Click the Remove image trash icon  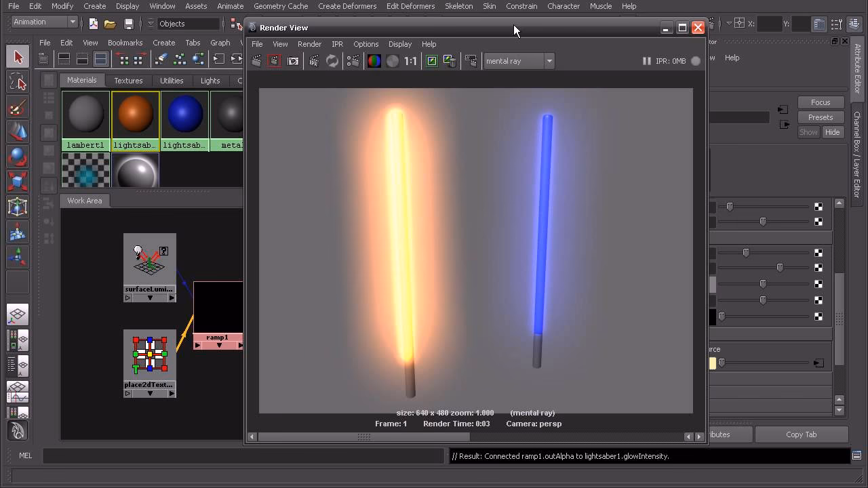[x=450, y=61]
